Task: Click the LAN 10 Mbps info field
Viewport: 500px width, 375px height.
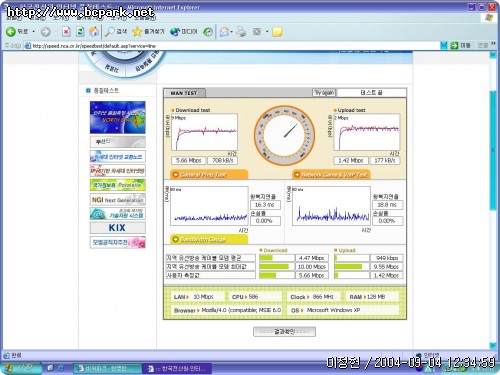Action: pos(197,297)
